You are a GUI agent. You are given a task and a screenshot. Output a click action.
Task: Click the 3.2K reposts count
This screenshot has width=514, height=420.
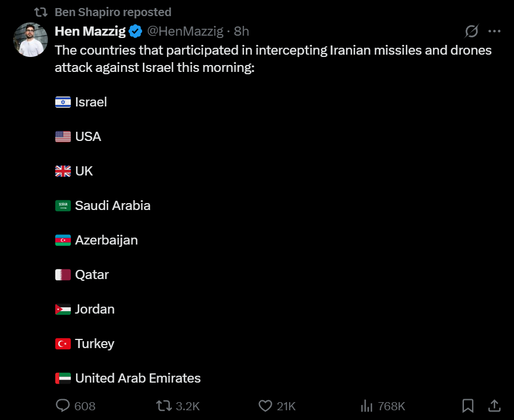[x=188, y=406]
